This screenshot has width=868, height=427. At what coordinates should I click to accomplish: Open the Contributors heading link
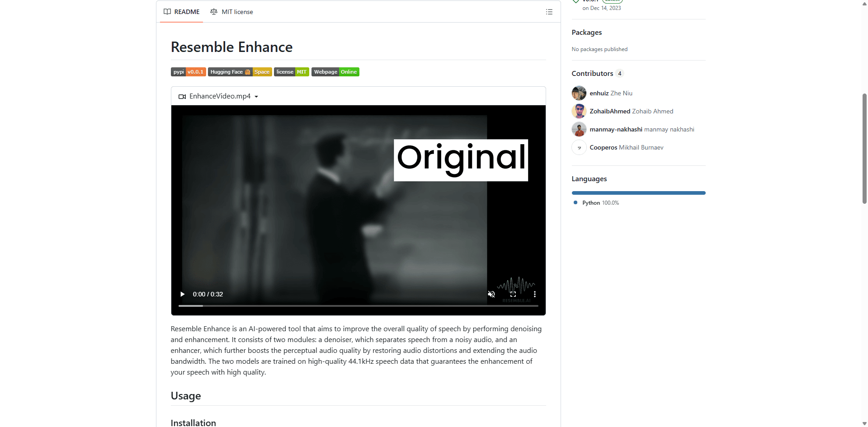592,73
